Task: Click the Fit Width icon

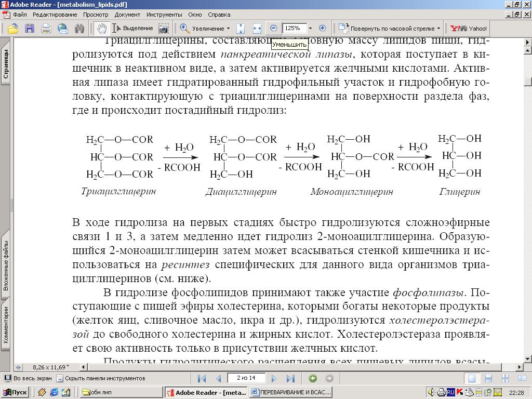Action: (257, 29)
